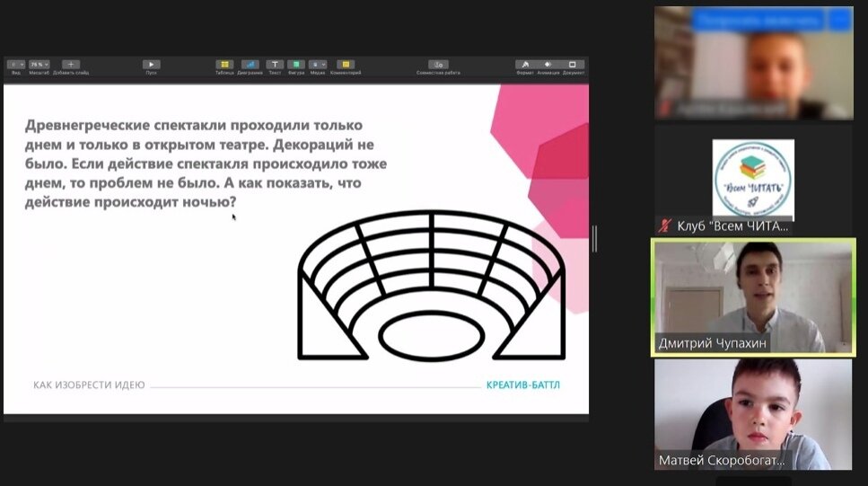Insert a shape with the Фигура icon
868x486 pixels.
pyautogui.click(x=296, y=65)
